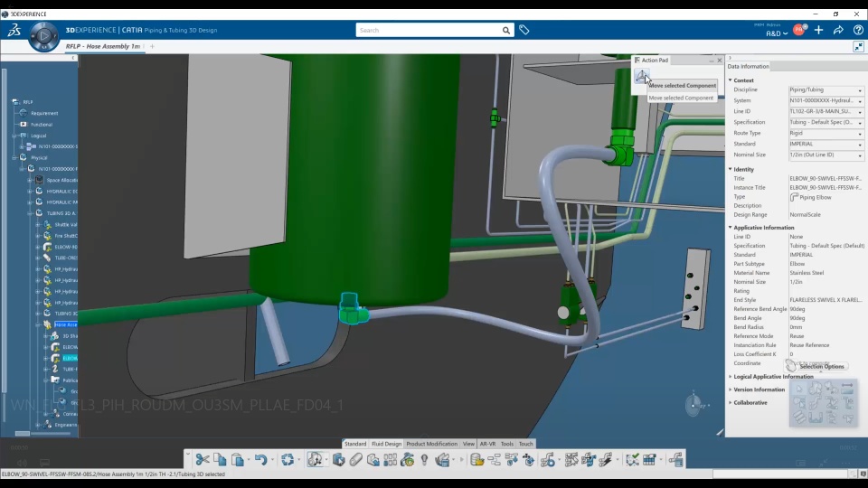The height and width of the screenshot is (488, 868).
Task: Click the Copy icon in bottom toolbar
Action: (220, 459)
